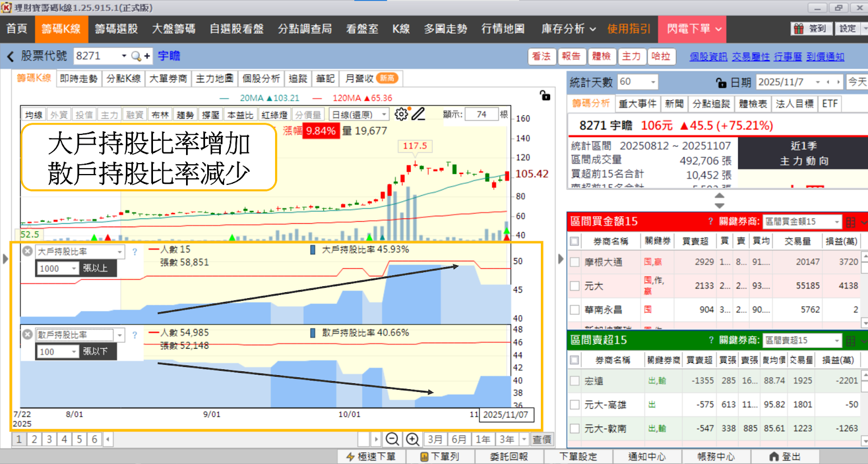Open the 籌碼選股 menu
Viewport: 868px width, 464px height.
click(116, 29)
